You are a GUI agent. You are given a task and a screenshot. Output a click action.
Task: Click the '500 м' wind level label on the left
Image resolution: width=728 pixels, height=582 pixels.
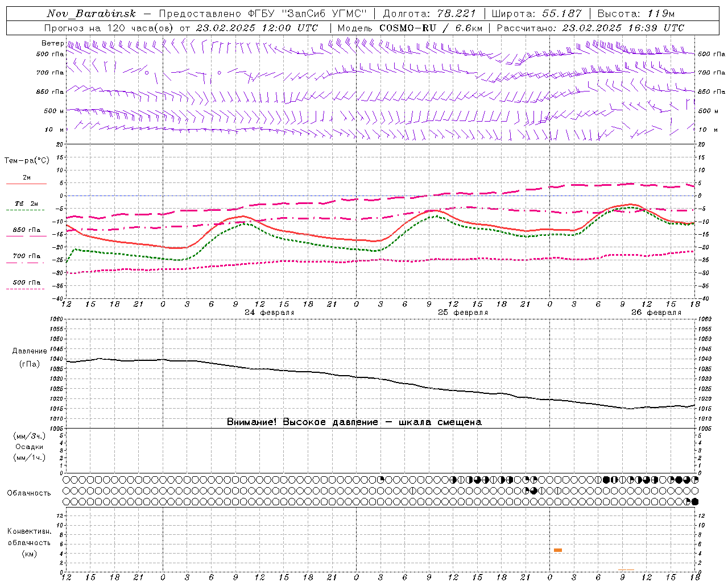click(54, 111)
